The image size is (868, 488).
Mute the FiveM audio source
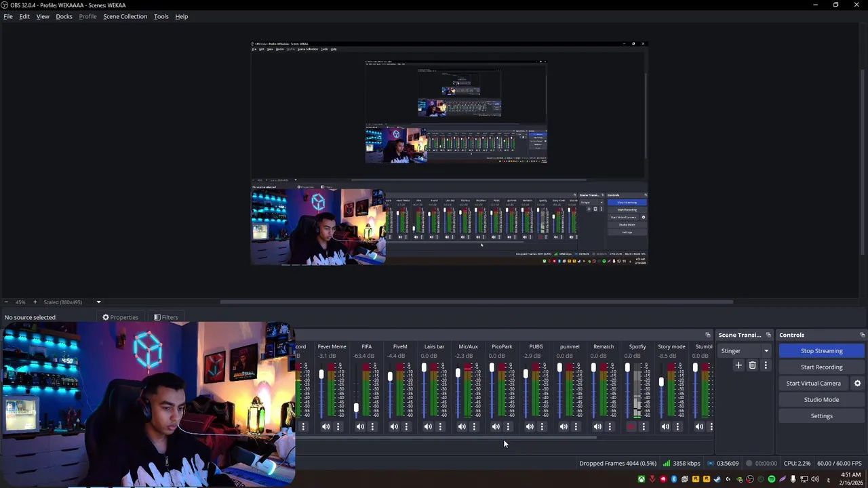tap(393, 426)
